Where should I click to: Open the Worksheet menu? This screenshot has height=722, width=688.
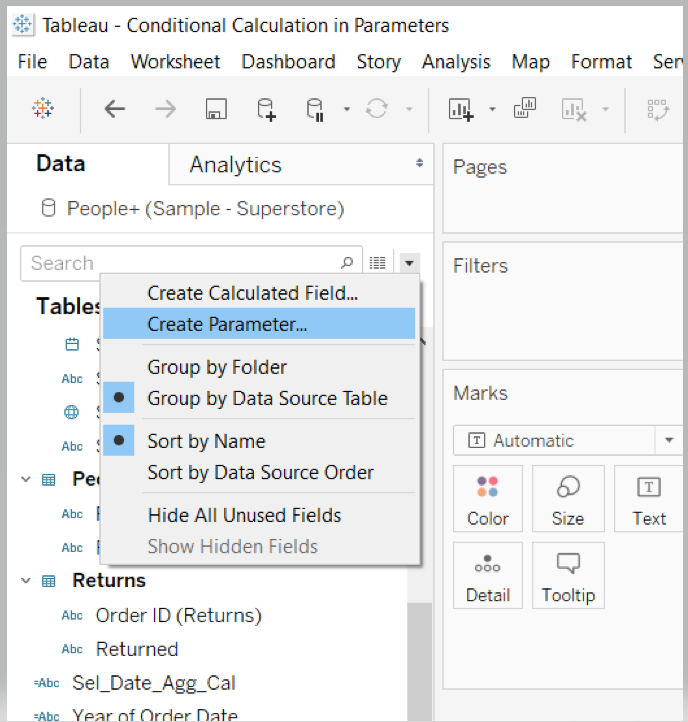tap(175, 62)
